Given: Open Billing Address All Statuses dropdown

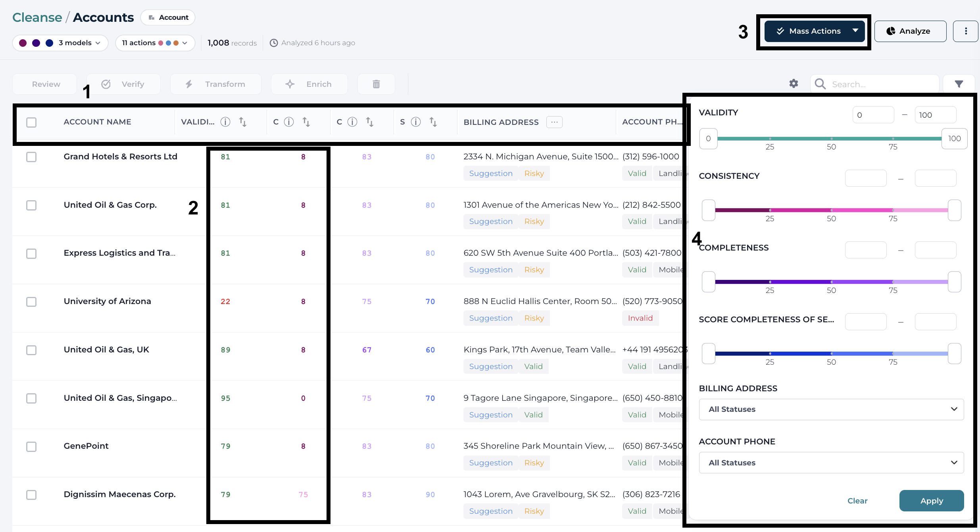Looking at the screenshot, I should pos(831,410).
